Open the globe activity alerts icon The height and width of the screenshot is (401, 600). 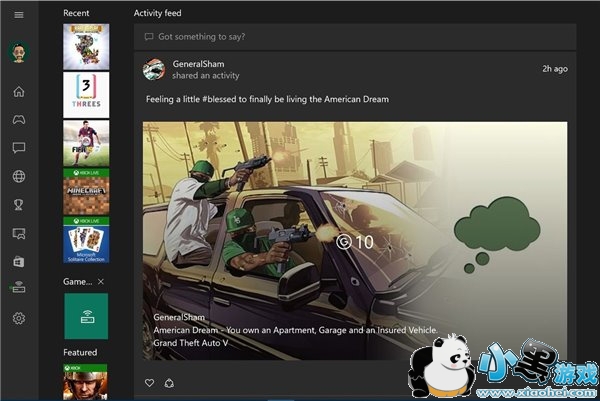click(19, 176)
